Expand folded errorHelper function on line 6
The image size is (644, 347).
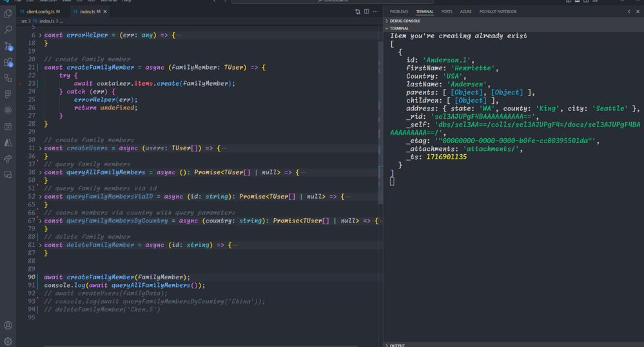point(40,35)
